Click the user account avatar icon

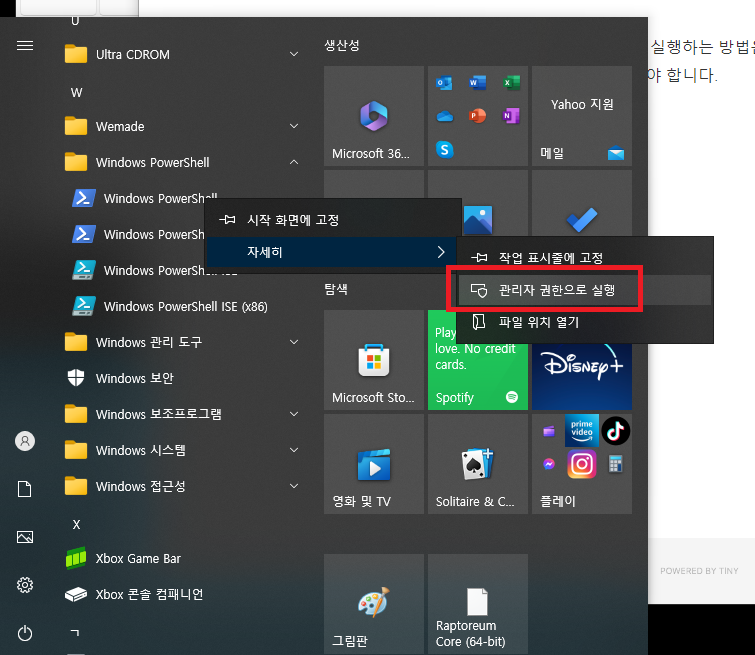click(x=25, y=441)
